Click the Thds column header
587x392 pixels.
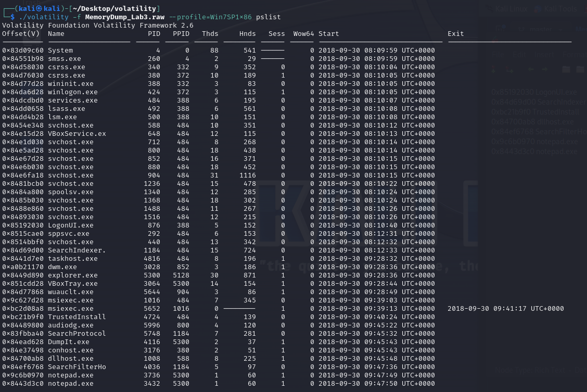tap(210, 34)
